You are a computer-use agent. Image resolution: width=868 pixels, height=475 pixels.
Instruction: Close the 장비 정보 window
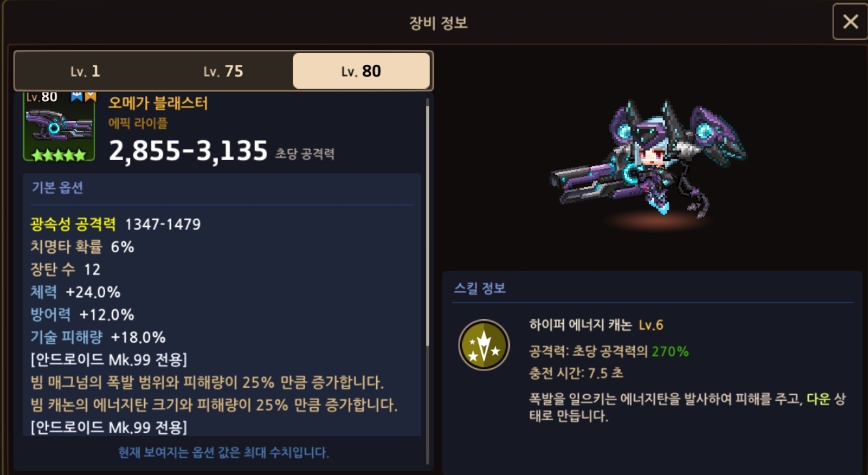850,22
